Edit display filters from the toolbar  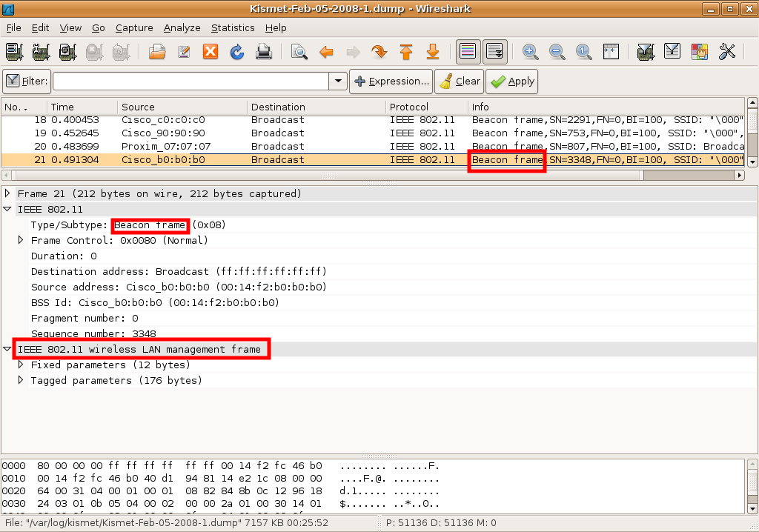(672, 52)
